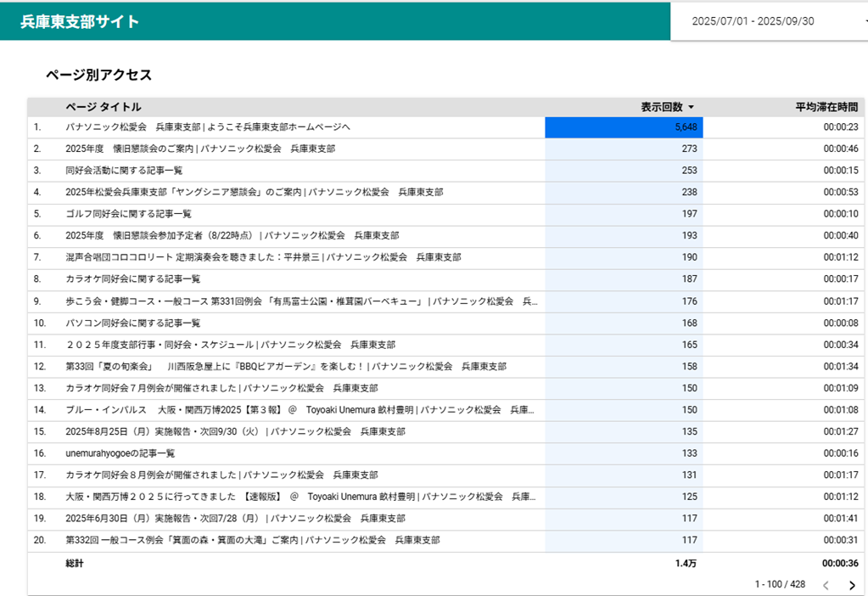
Task: Select the highlighted 5,648 views bar cell
Action: 624,127
